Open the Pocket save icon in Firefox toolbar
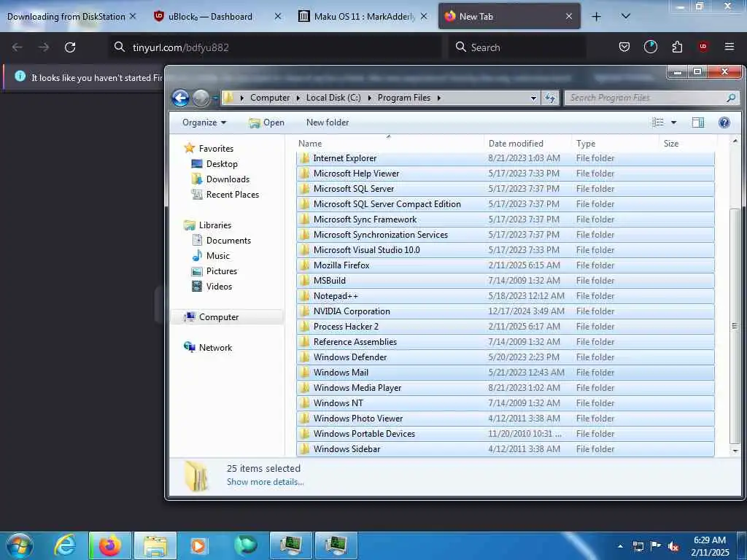Viewport: 747px width, 560px height. tap(624, 47)
